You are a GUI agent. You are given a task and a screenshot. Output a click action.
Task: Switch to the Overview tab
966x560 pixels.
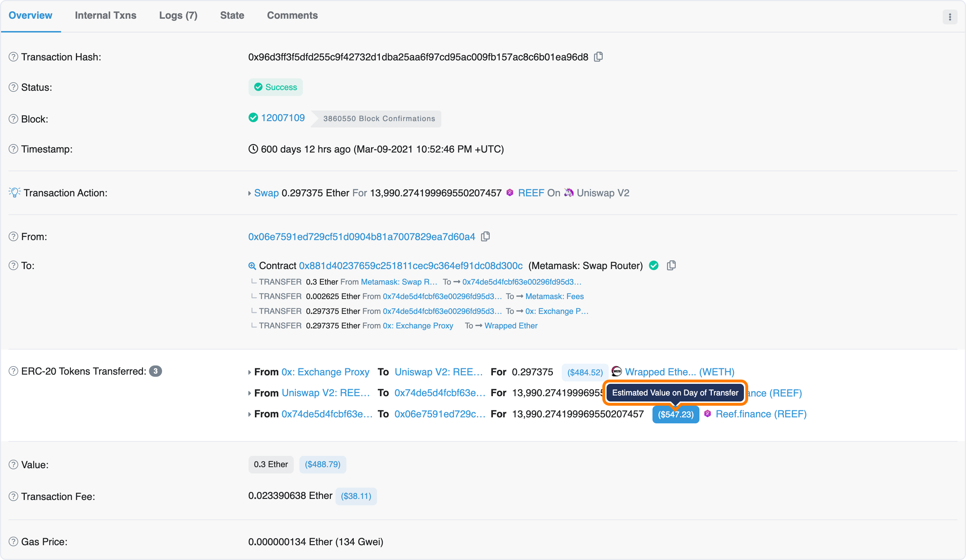pos(30,15)
